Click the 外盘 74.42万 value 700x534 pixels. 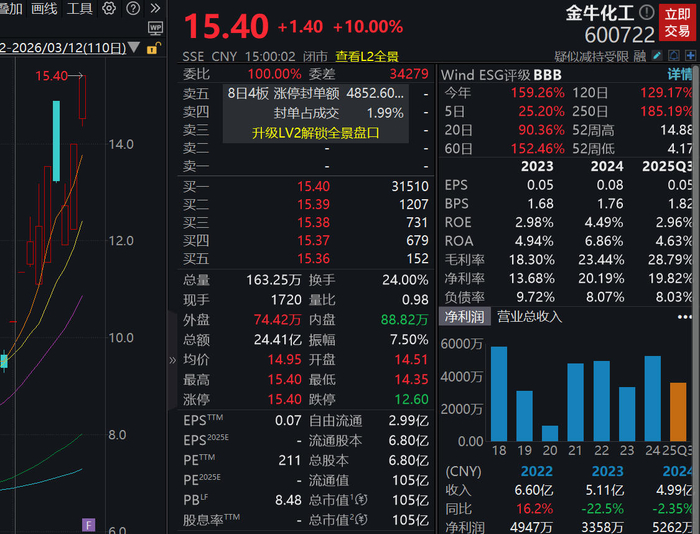coord(277,320)
